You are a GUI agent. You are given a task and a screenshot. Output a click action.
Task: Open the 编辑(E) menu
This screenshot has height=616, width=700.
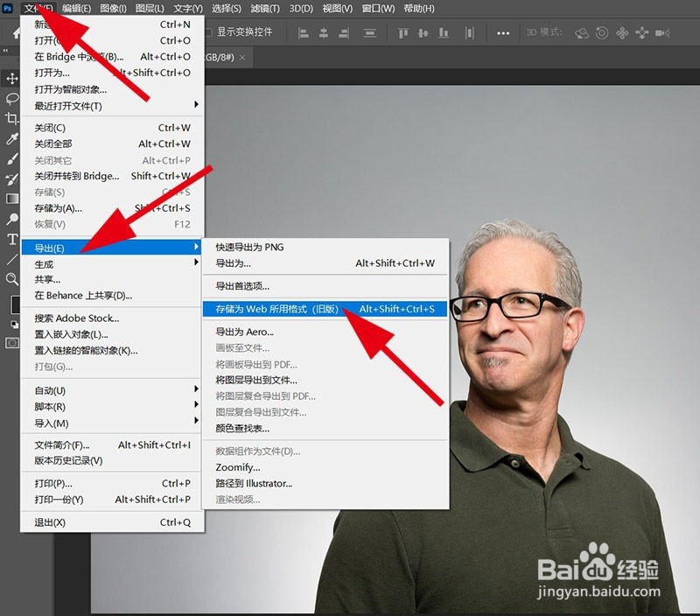pyautogui.click(x=76, y=8)
